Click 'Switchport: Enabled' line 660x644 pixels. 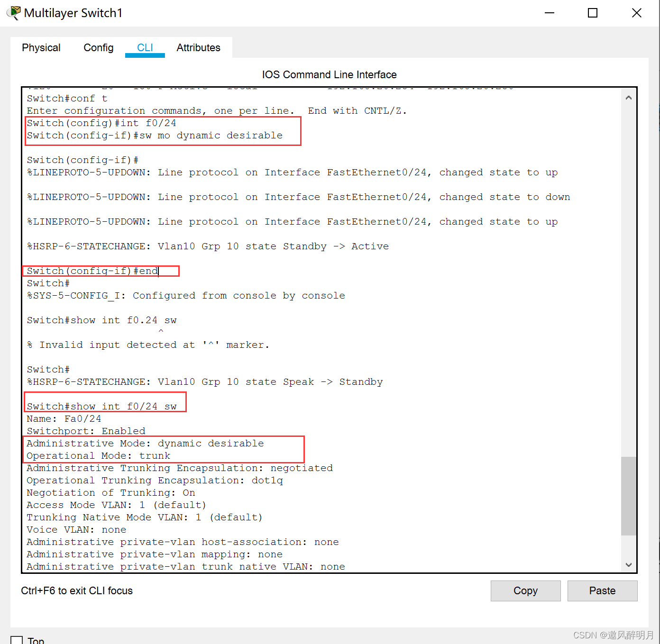pyautogui.click(x=86, y=431)
